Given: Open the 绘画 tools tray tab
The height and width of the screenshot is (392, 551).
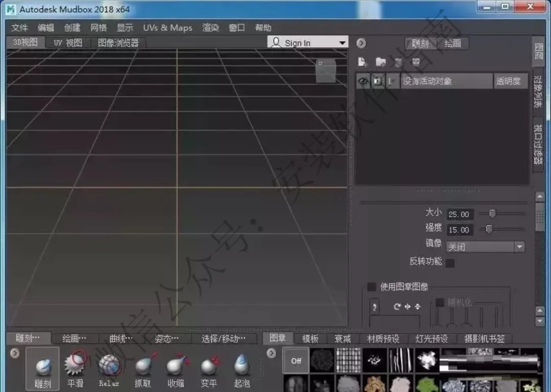Looking at the screenshot, I should (x=74, y=338).
